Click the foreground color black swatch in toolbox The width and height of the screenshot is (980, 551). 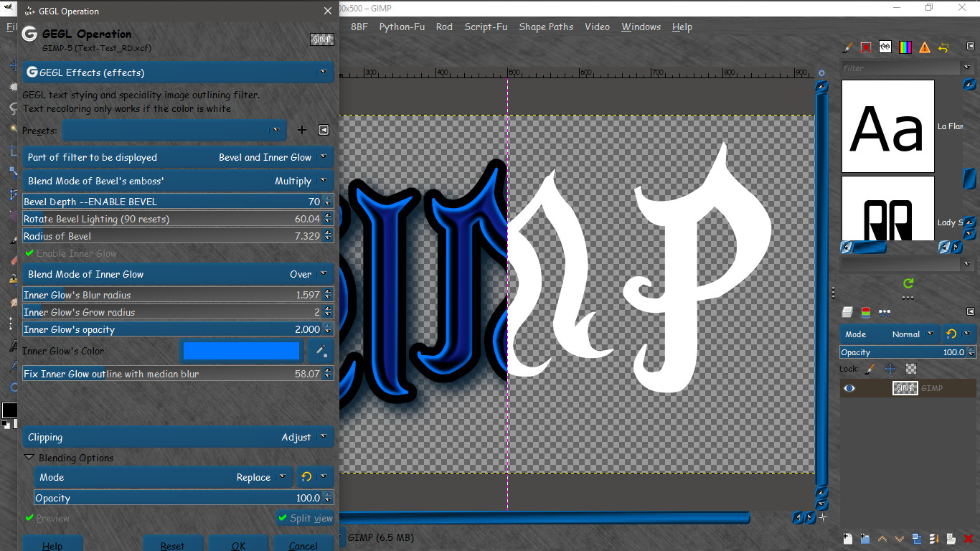click(x=9, y=410)
